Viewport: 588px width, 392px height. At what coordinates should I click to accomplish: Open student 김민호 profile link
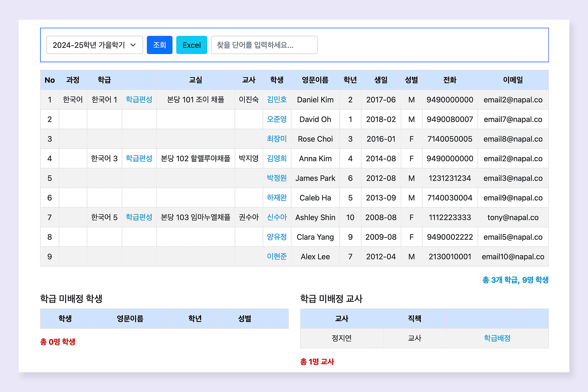(277, 99)
